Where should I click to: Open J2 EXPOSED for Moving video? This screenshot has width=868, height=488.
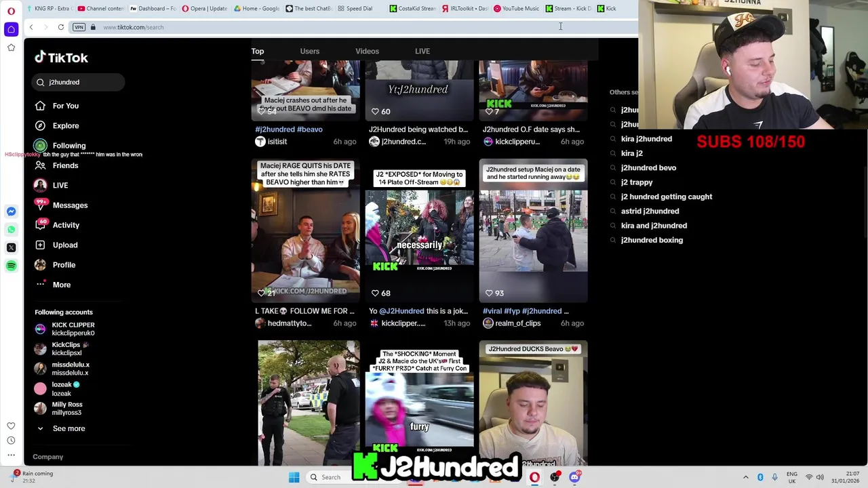click(x=419, y=230)
